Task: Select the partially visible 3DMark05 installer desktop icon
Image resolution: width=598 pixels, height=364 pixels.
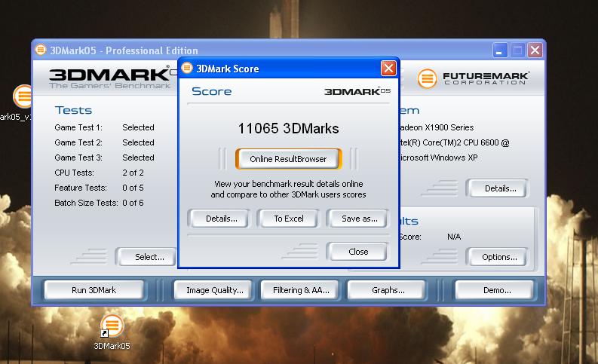Action: click(22, 96)
